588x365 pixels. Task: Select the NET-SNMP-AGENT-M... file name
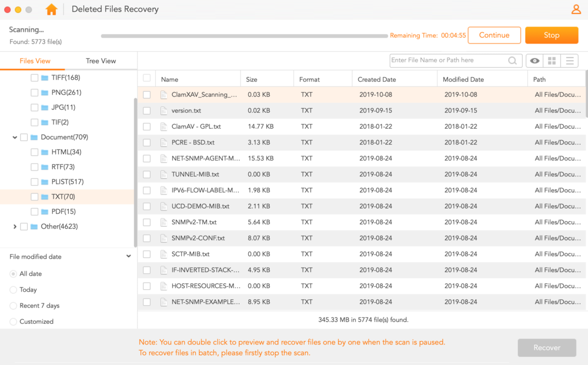point(205,159)
